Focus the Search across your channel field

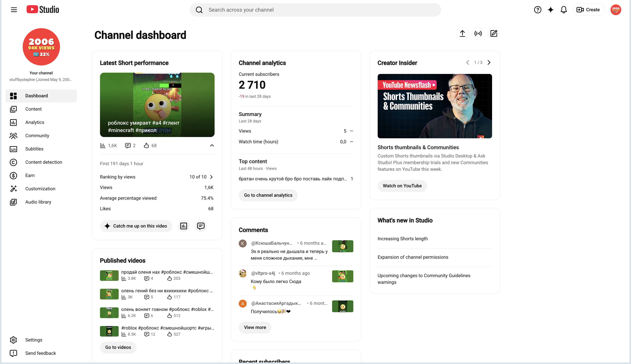(315, 10)
